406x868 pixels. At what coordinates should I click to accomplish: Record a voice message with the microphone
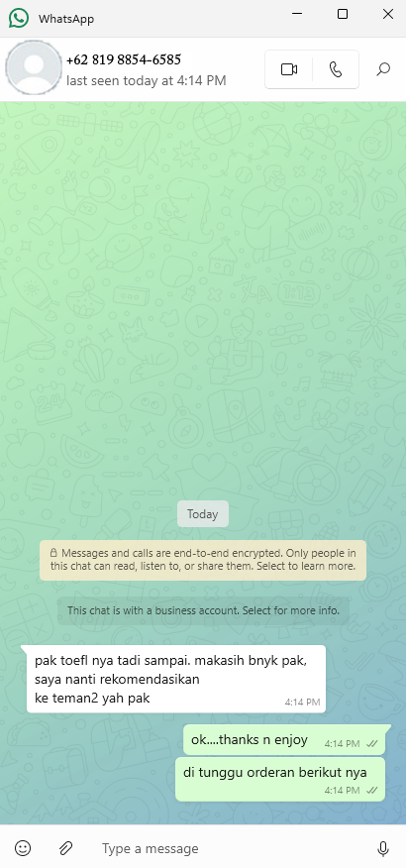[382, 847]
